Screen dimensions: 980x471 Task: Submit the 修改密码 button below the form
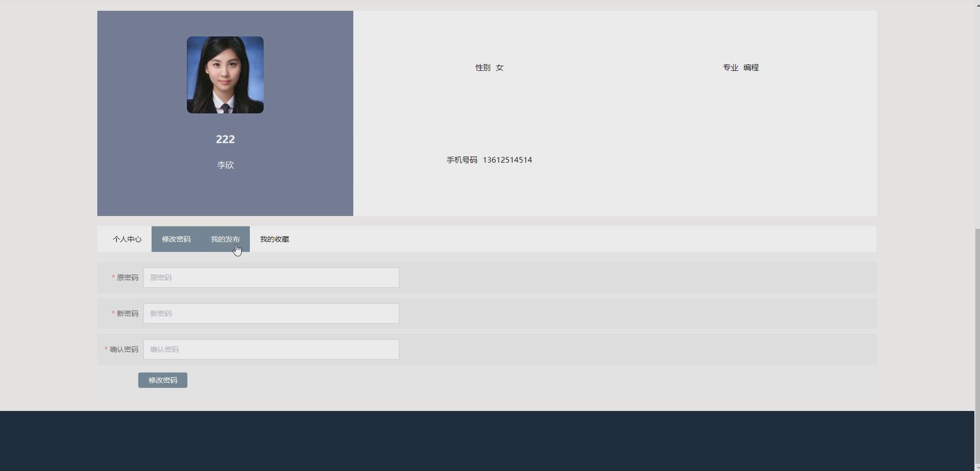[x=163, y=380]
